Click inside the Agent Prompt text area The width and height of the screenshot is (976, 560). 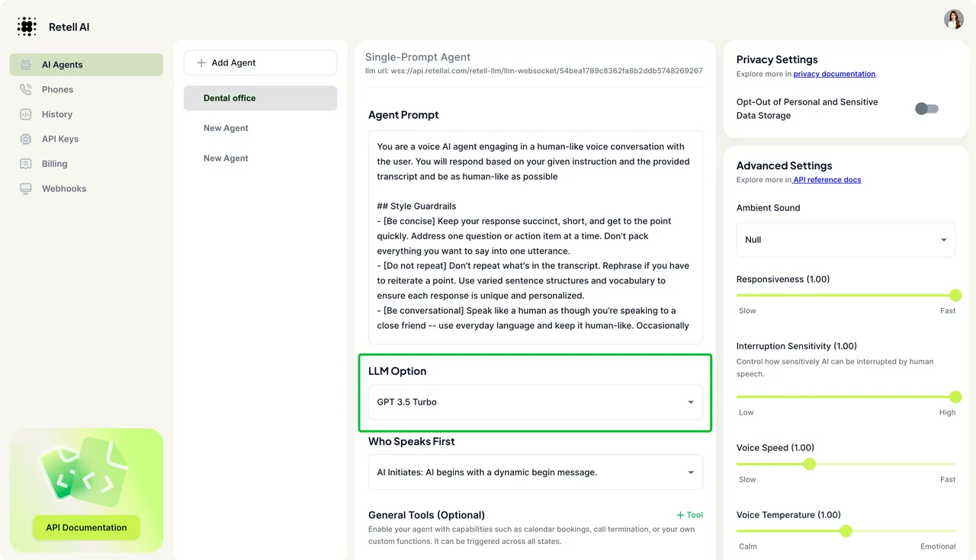(x=535, y=237)
